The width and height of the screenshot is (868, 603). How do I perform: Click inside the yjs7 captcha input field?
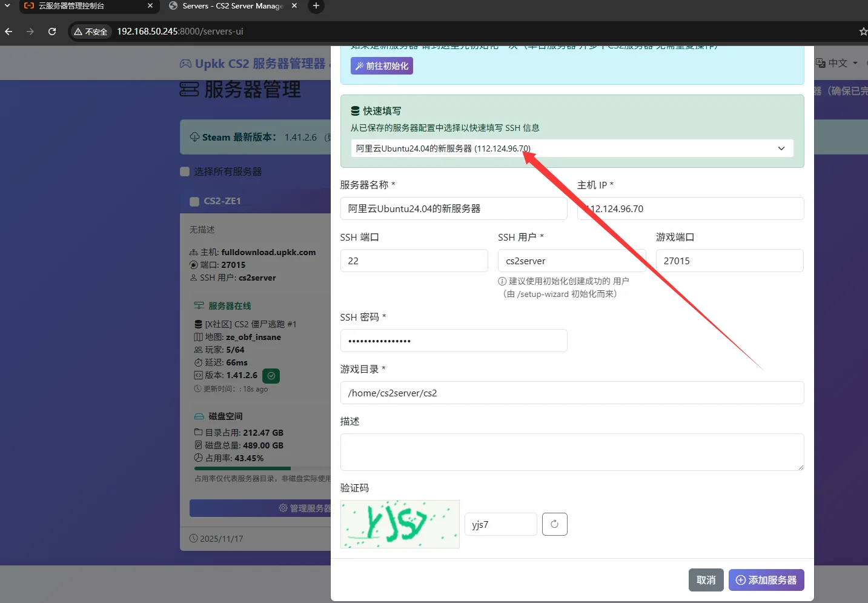tap(500, 524)
